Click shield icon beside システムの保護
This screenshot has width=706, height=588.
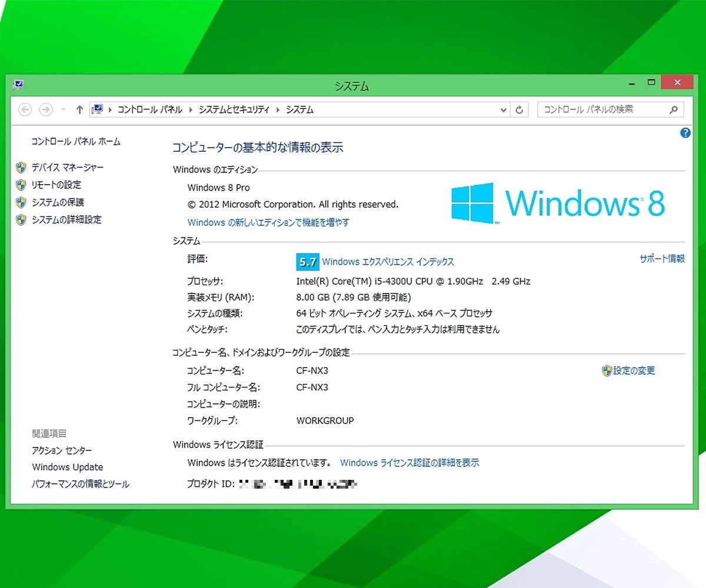point(21,202)
